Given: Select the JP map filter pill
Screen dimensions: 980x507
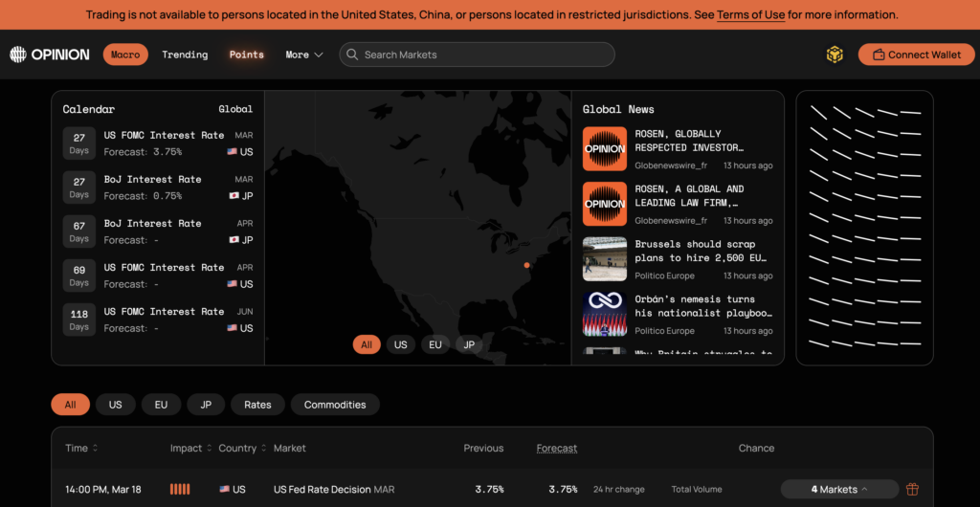Looking at the screenshot, I should tap(469, 344).
